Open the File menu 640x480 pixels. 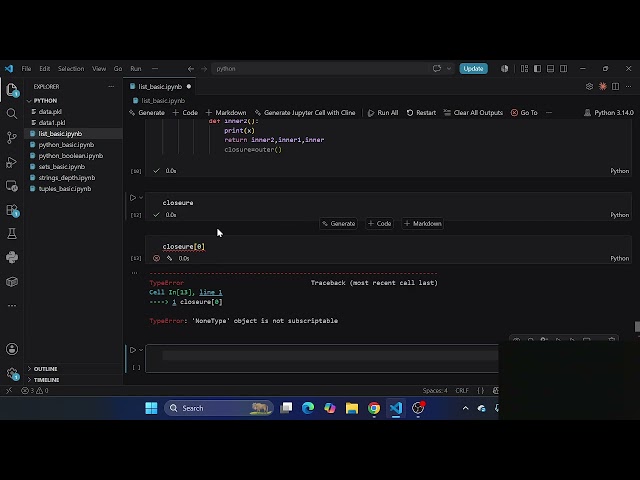(x=26, y=69)
